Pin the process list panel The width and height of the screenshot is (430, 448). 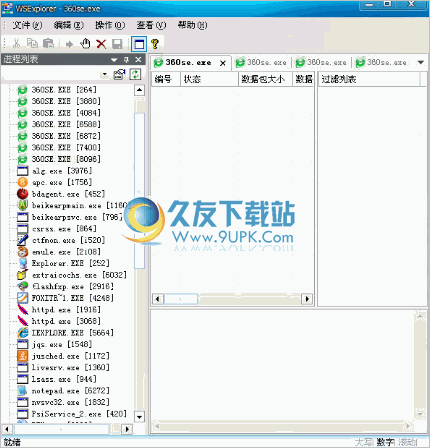tap(126, 60)
